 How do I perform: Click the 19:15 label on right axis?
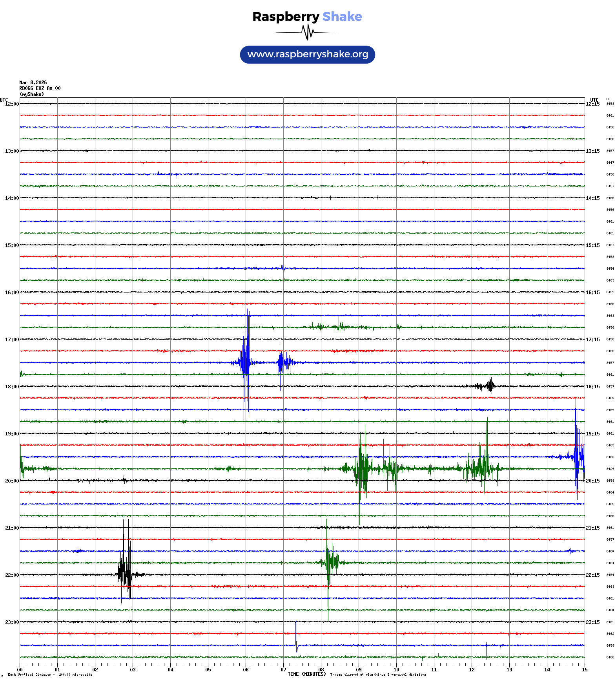pyautogui.click(x=592, y=434)
